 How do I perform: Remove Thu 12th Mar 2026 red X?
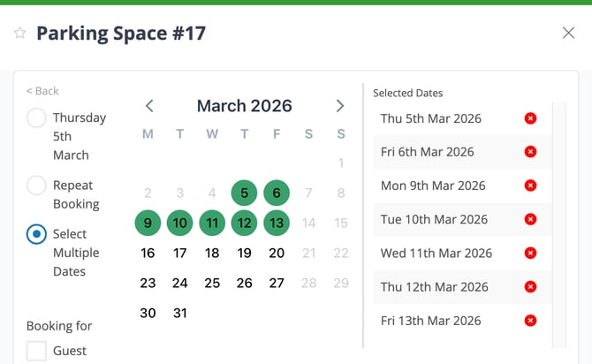pyautogui.click(x=530, y=287)
